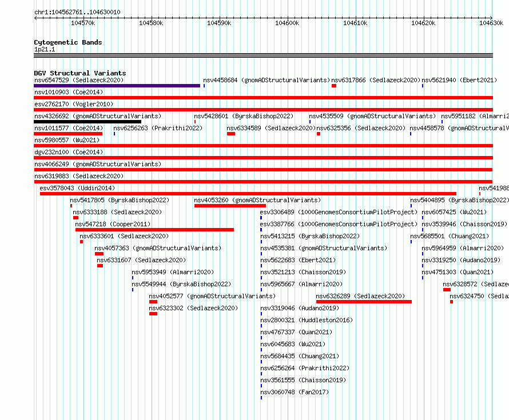Viewport: 509px width, 420px height.
Task: Click nsv6057425 (Wu2021) label
Action: (455, 212)
